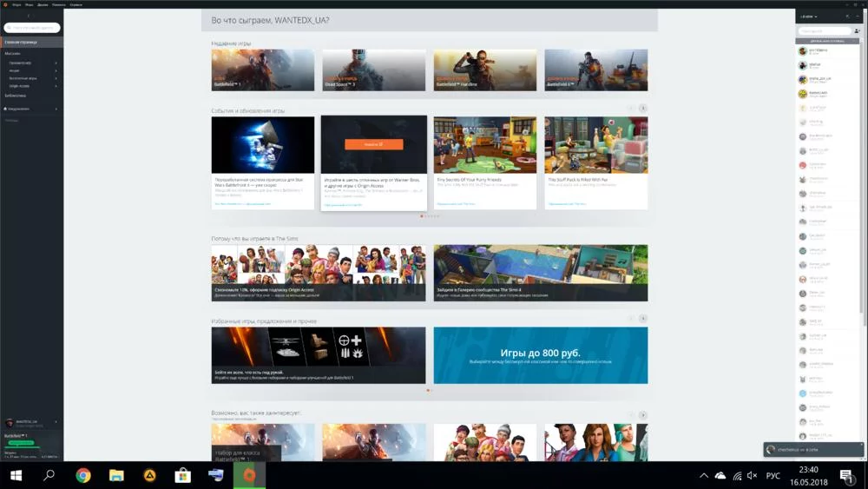Open The Sims 4 community Gallery banner

tap(541, 273)
